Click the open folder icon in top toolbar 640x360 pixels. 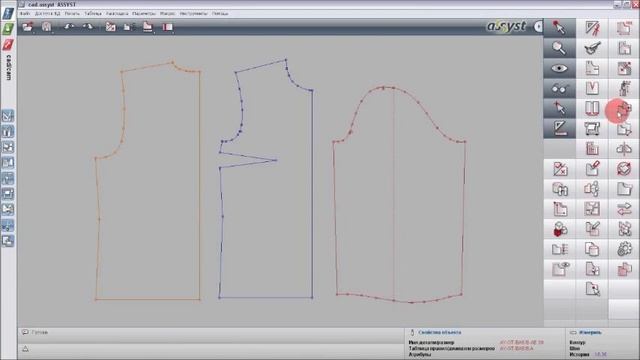(x=28, y=27)
